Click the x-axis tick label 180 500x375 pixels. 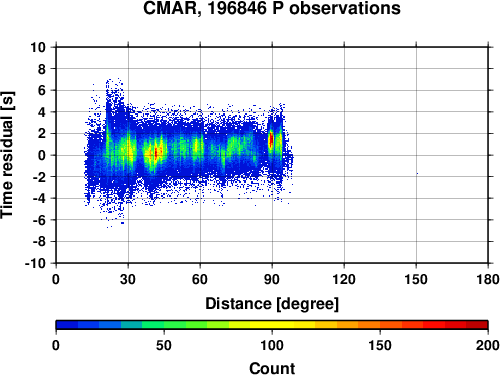pyautogui.click(x=488, y=279)
